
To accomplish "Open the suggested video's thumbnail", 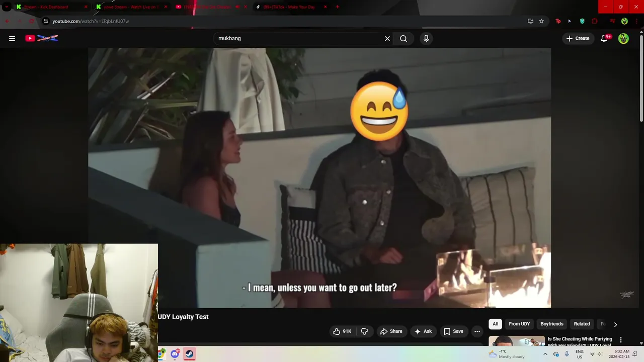I will point(517,341).
